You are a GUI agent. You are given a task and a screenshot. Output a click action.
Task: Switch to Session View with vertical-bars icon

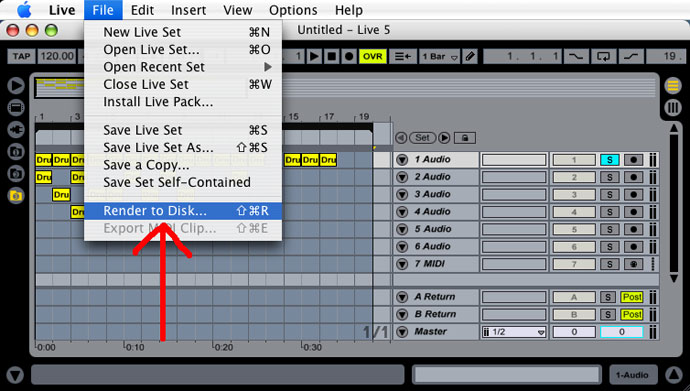click(x=672, y=107)
